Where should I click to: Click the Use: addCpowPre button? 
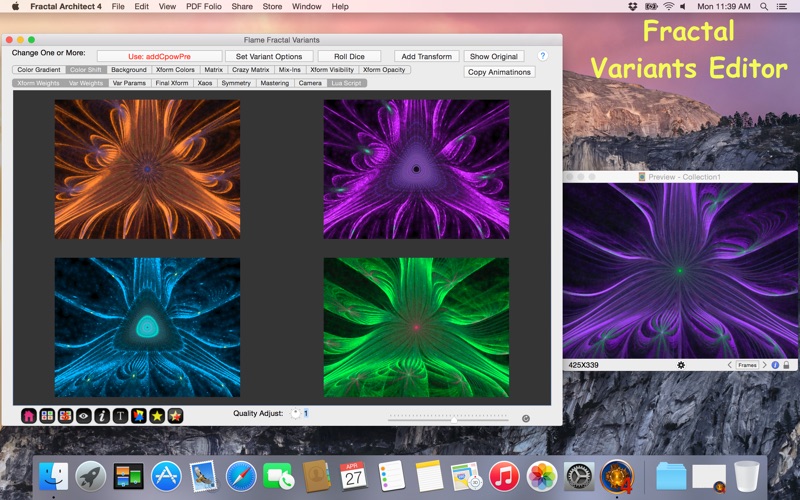160,56
